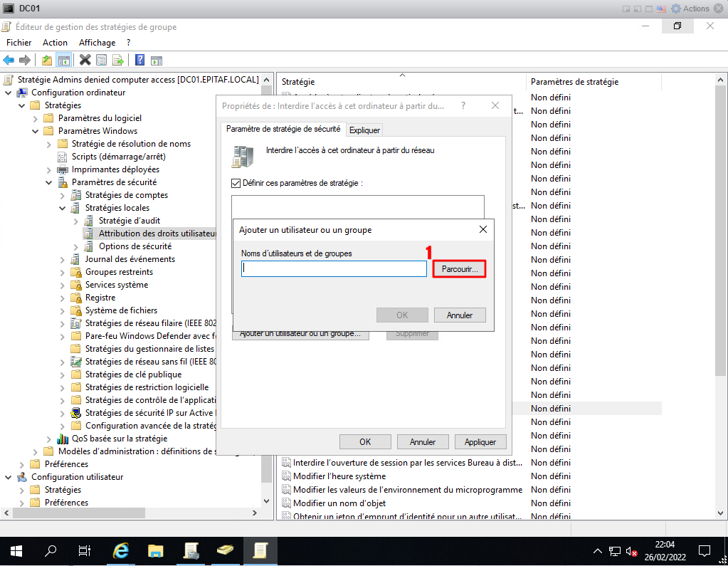Image resolution: width=728 pixels, height=566 pixels.
Task: Expand the 'Modèles d'administration' node
Action: pyautogui.click(x=35, y=451)
